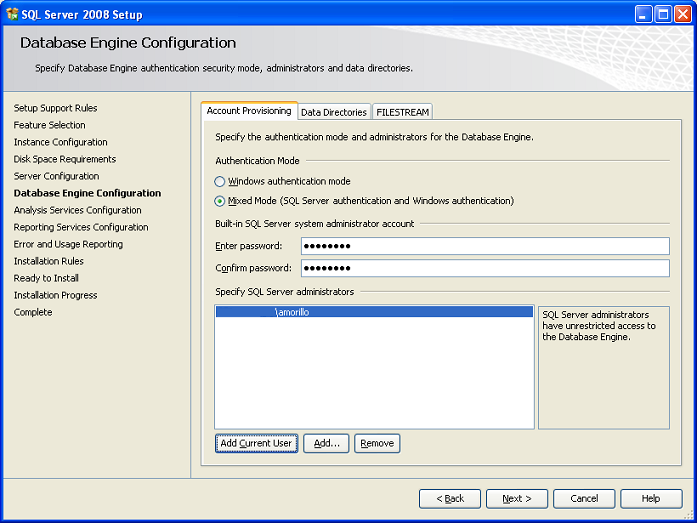Click Ready to Install step
697x523 pixels.
(46, 278)
